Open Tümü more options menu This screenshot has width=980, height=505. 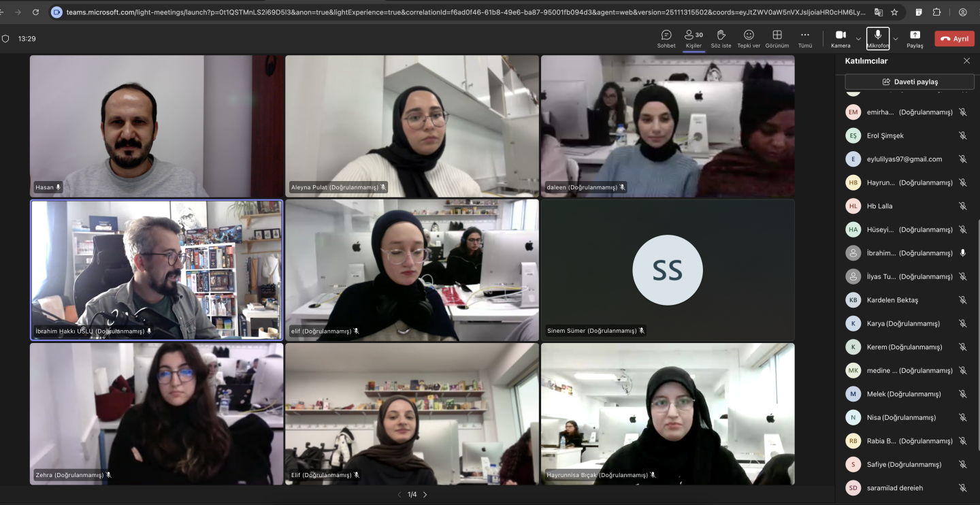coord(805,39)
